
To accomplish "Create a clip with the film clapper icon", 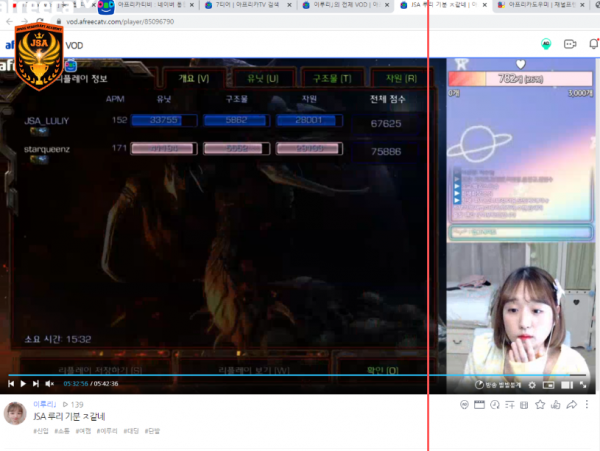I will 479,404.
